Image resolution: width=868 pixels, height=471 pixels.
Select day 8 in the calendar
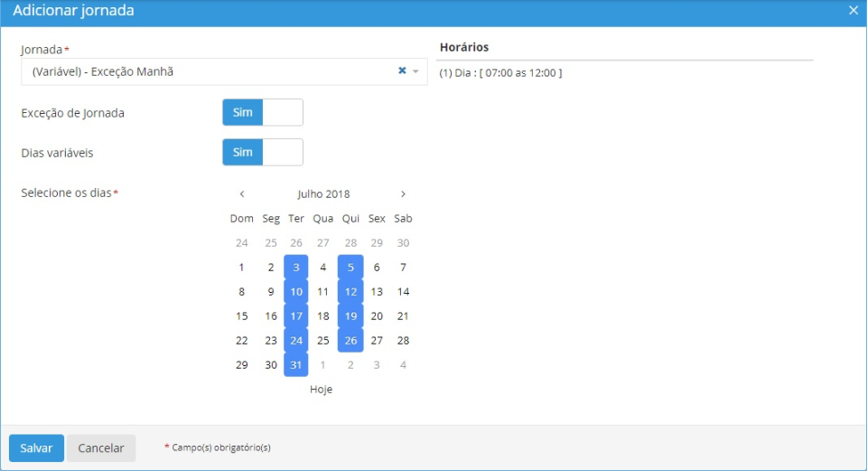click(241, 292)
